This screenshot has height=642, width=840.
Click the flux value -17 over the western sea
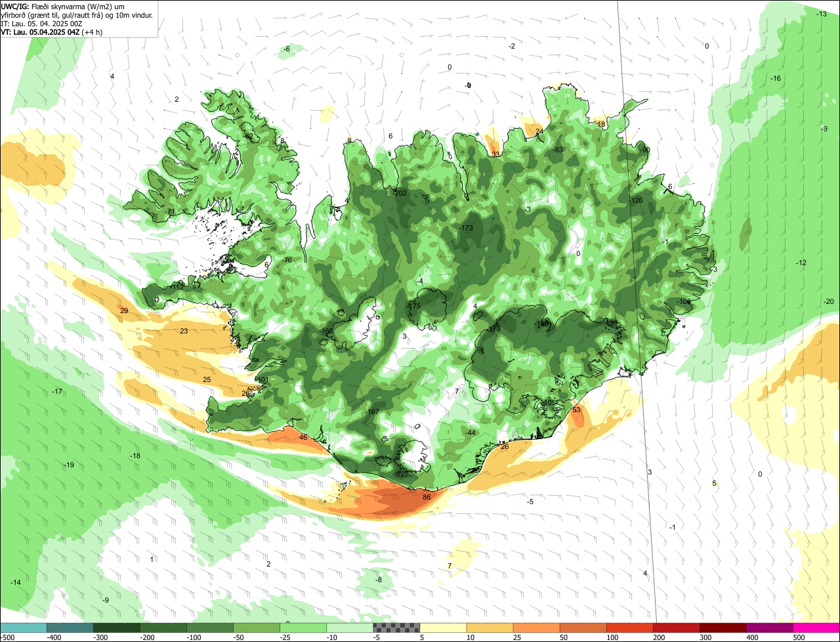[x=57, y=391]
